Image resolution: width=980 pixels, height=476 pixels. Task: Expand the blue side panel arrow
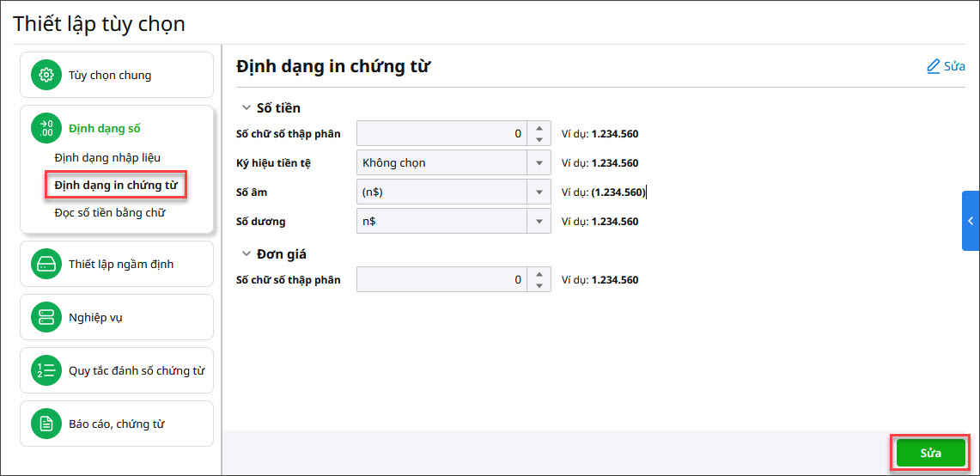click(x=971, y=221)
